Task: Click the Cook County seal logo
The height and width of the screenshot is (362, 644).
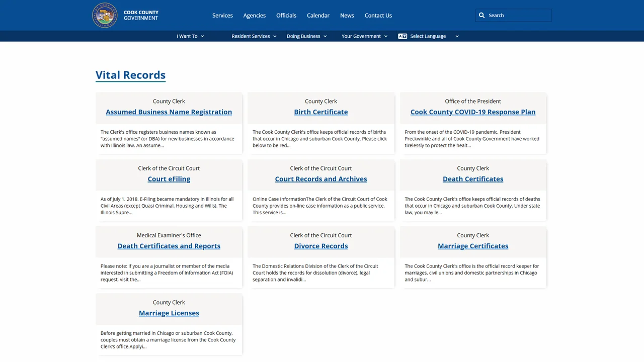Action: (x=105, y=15)
